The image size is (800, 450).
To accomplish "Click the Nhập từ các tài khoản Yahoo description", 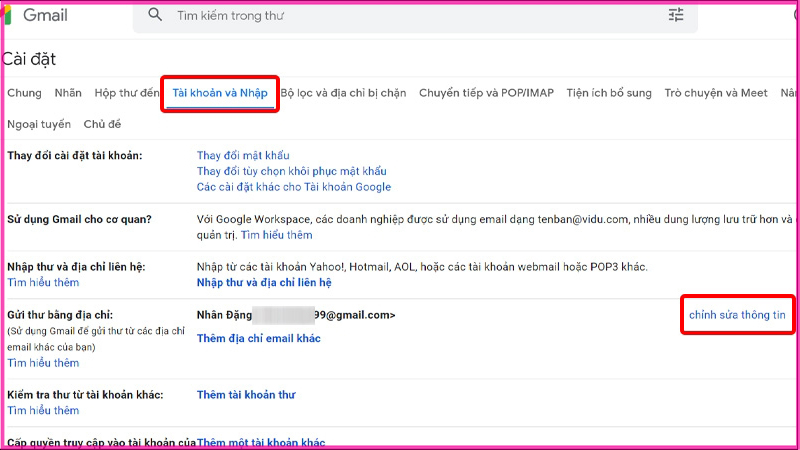I will (422, 267).
